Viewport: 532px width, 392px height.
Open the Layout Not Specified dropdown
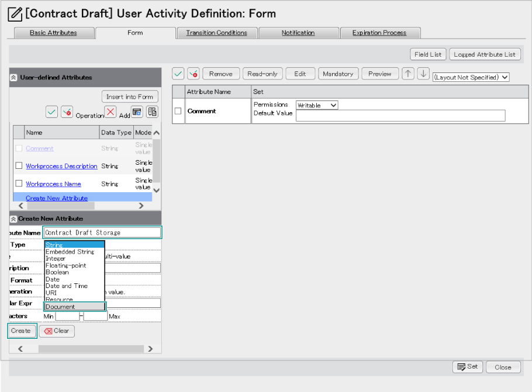click(x=471, y=77)
